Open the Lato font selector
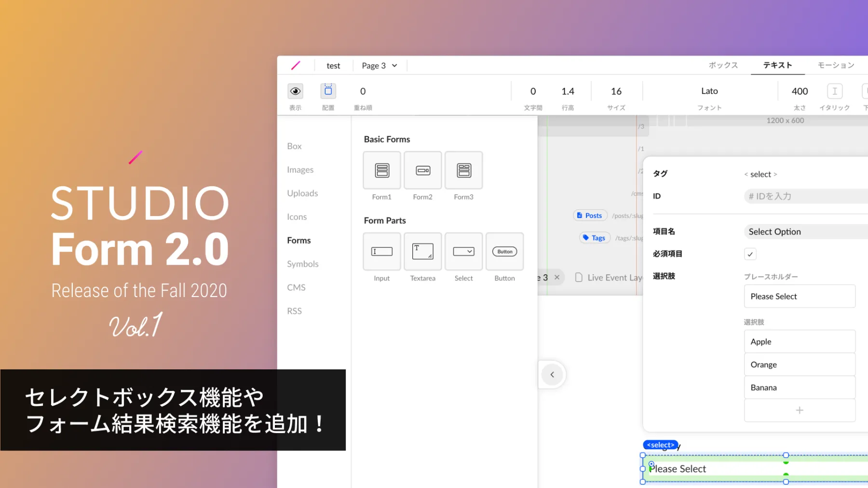The height and width of the screenshot is (488, 868). click(709, 91)
